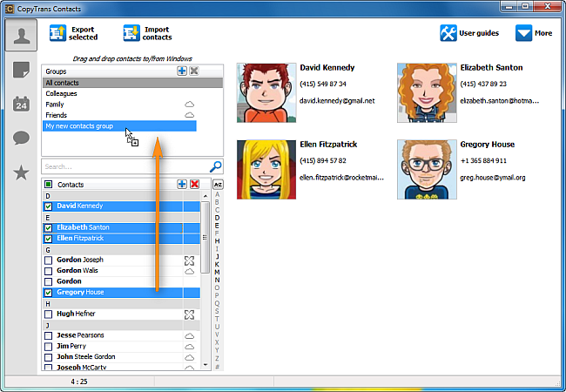The width and height of the screenshot is (566, 392).
Task: Click contacts list scroll up arrow
Action: click(x=206, y=196)
